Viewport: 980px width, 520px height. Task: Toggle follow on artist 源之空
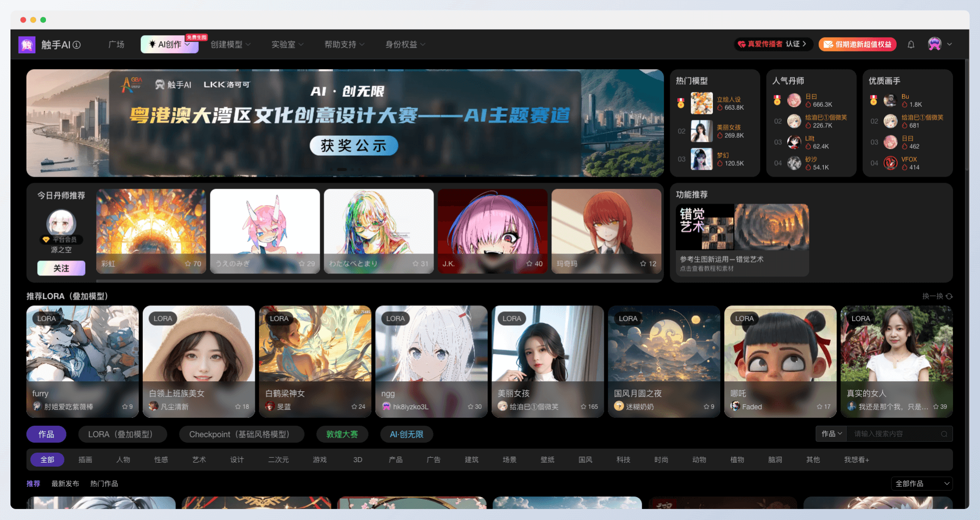[x=61, y=268]
